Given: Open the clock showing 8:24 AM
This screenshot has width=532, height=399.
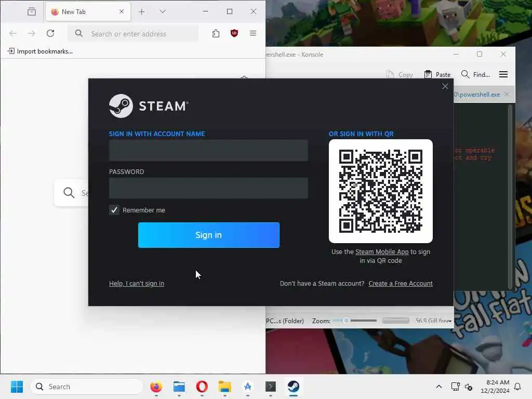Looking at the screenshot, I should point(495,387).
